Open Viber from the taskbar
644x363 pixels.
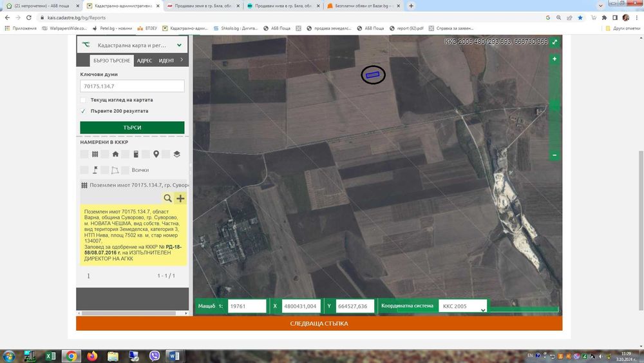point(155,356)
